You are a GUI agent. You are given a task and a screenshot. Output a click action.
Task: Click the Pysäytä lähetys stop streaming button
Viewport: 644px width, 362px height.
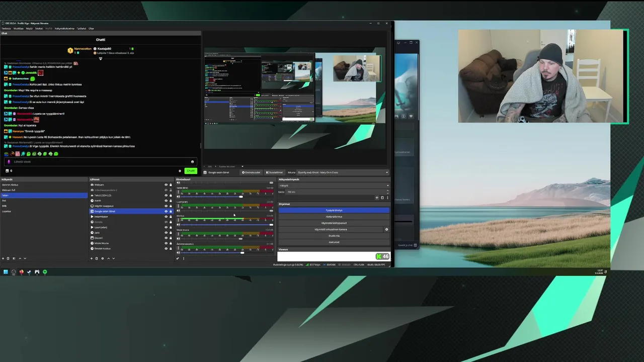334,210
